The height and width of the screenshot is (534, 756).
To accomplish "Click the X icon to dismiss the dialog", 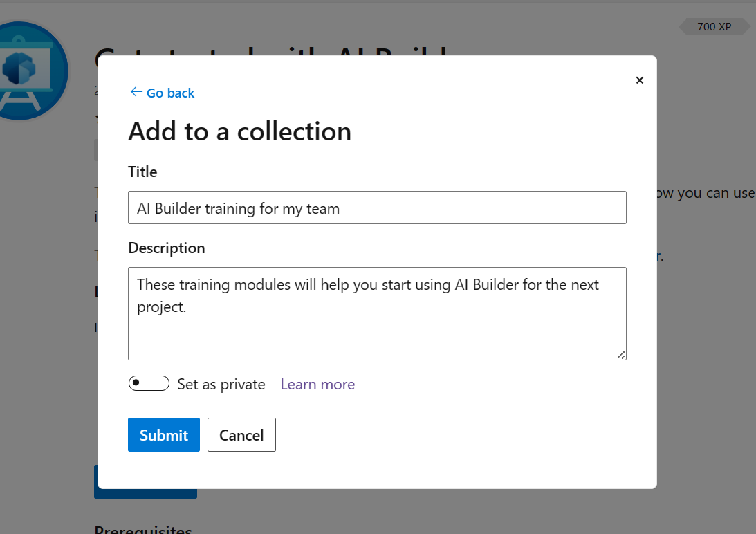I will click(639, 80).
